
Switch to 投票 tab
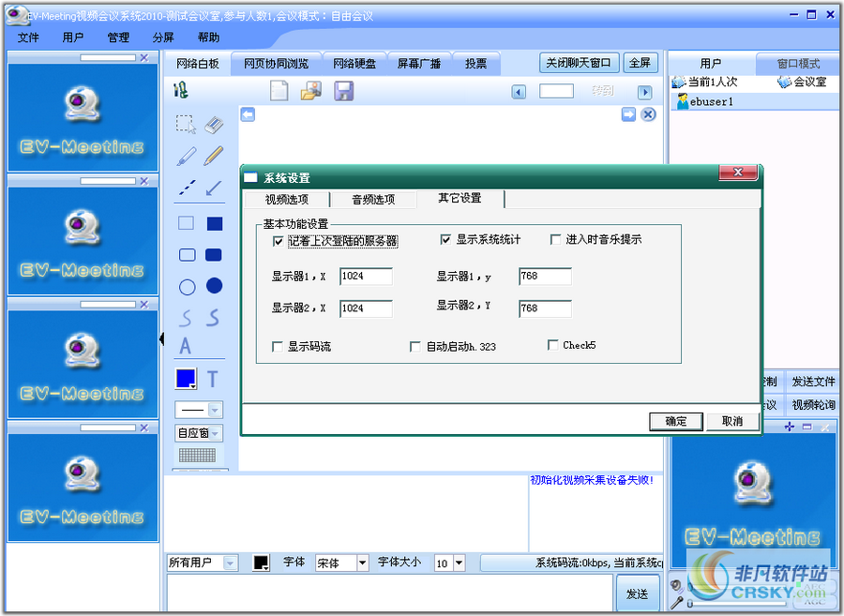coord(475,64)
